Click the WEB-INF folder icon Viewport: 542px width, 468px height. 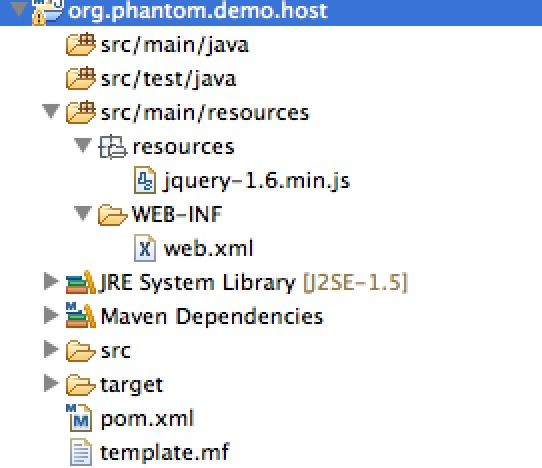click(112, 215)
